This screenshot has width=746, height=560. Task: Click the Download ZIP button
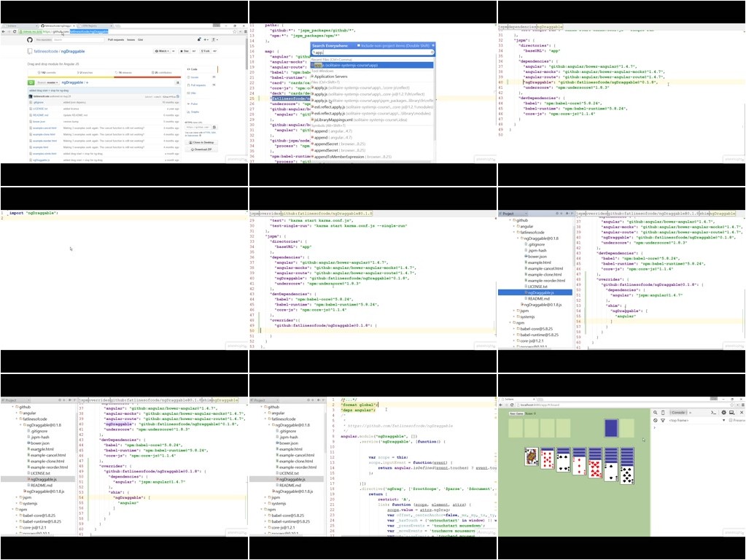(x=201, y=149)
